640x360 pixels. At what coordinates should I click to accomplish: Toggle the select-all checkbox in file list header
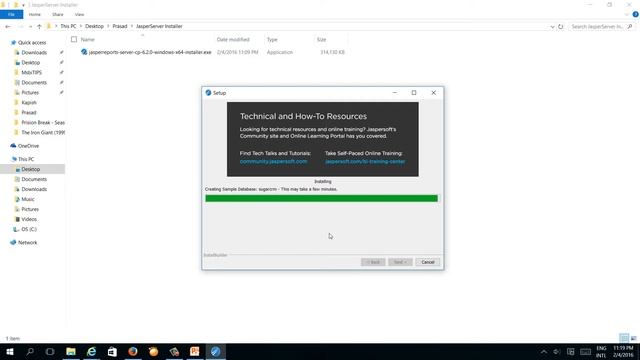(x=74, y=40)
